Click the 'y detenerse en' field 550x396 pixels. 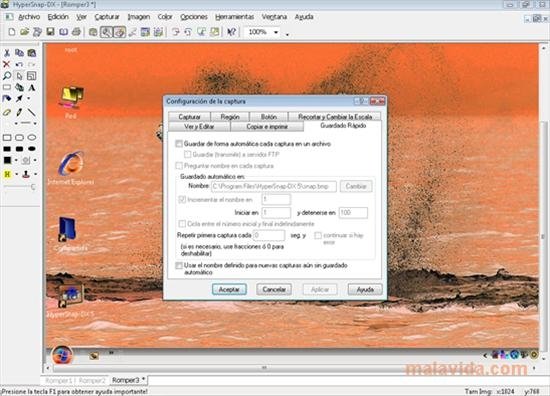tap(353, 213)
